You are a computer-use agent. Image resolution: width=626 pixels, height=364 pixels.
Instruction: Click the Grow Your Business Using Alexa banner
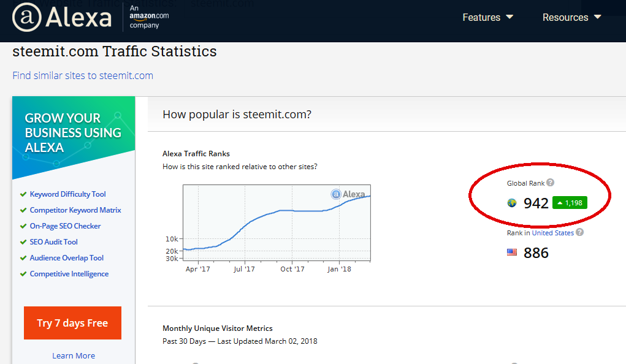(74, 137)
